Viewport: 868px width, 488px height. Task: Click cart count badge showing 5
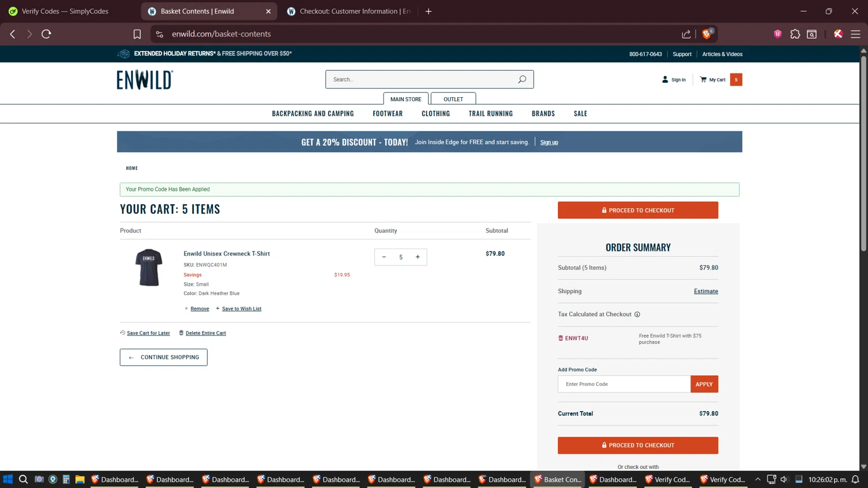point(736,80)
